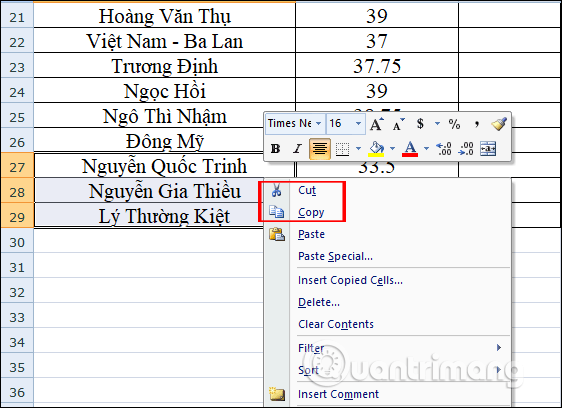The image size is (562, 408).
Task: Apply bold with the B button
Action: [275, 148]
